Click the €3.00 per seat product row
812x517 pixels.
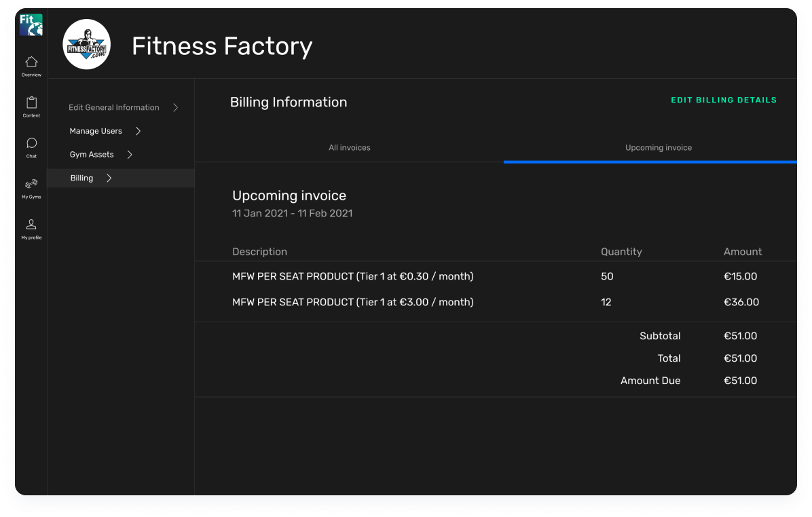click(353, 302)
